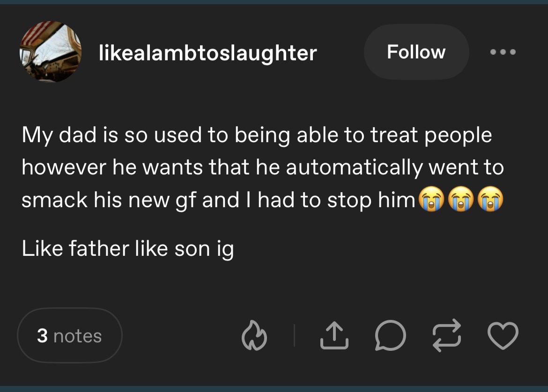
Task: Click the middle crying emoji
Action: (461, 199)
